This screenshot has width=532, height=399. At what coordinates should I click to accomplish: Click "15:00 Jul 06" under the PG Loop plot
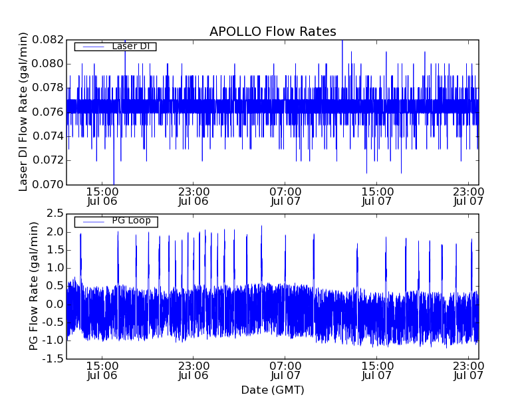pyautogui.click(x=102, y=371)
